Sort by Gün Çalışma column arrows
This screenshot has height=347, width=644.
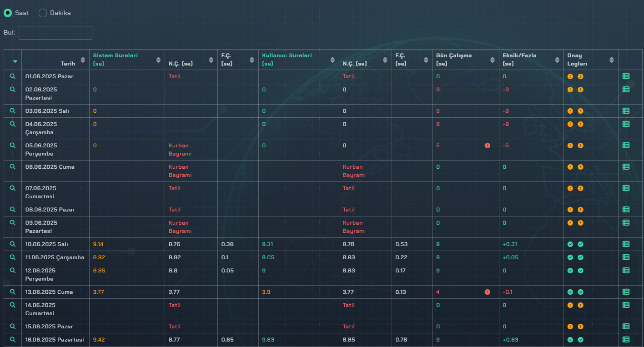tap(493, 60)
